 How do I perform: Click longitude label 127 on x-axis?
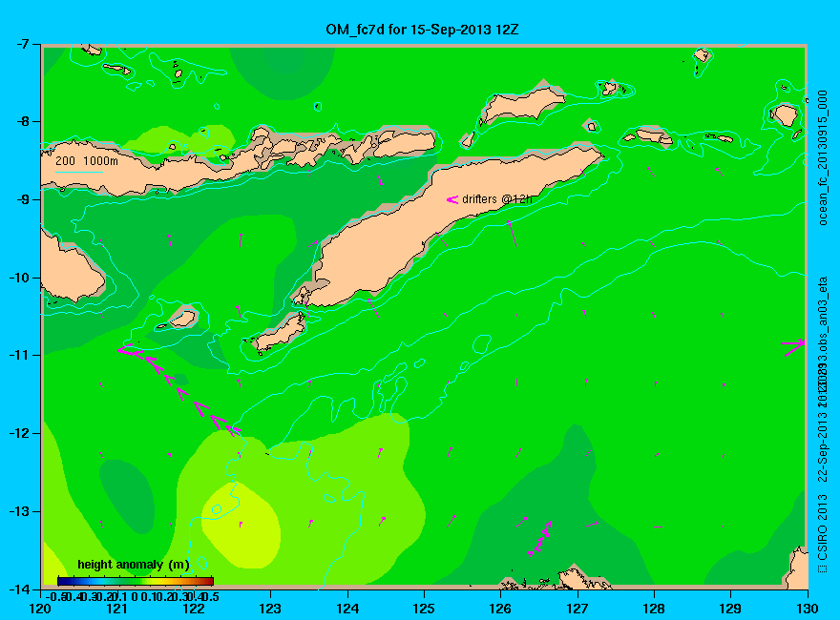pyautogui.click(x=577, y=609)
